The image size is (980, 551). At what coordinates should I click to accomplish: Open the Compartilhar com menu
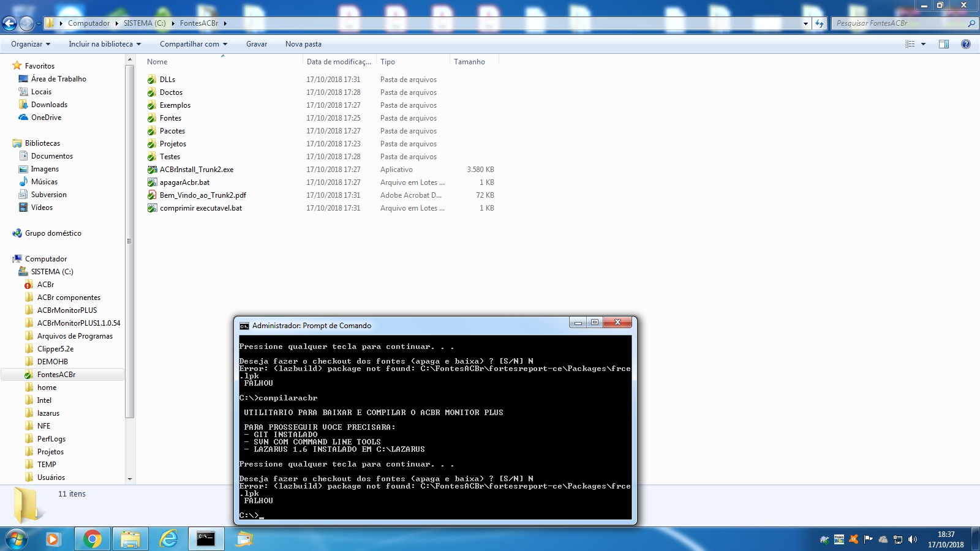coord(193,44)
